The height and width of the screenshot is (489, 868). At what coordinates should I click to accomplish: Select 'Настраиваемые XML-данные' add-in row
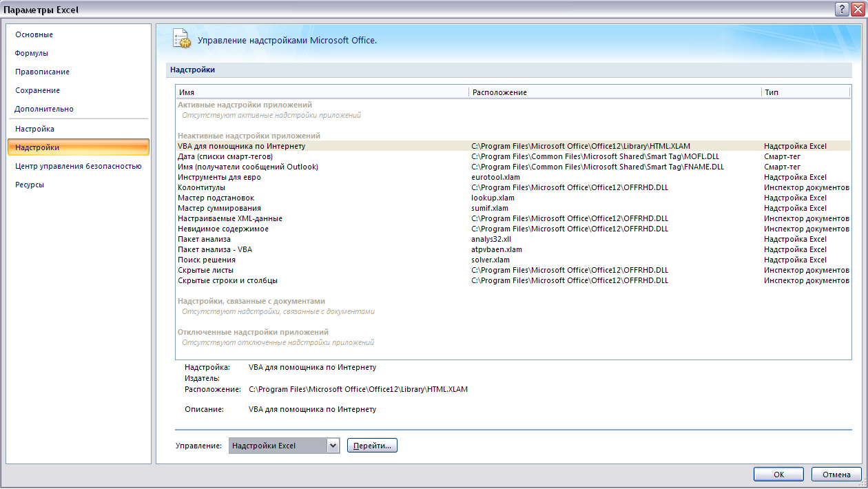click(x=513, y=218)
